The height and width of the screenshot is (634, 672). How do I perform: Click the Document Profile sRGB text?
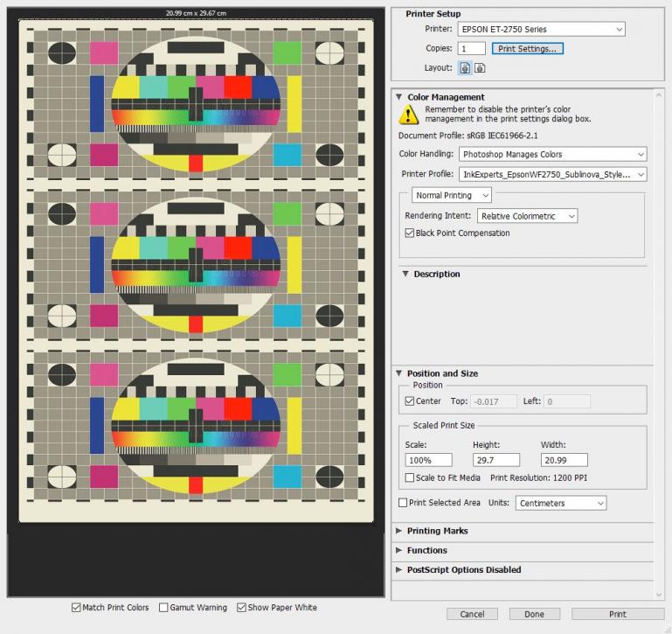point(468,136)
